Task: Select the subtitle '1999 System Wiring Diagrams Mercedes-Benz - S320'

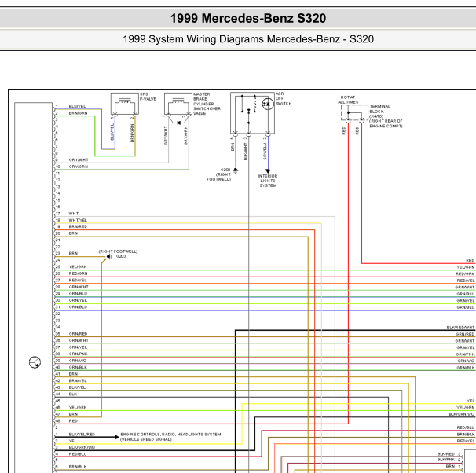Action: click(248, 39)
